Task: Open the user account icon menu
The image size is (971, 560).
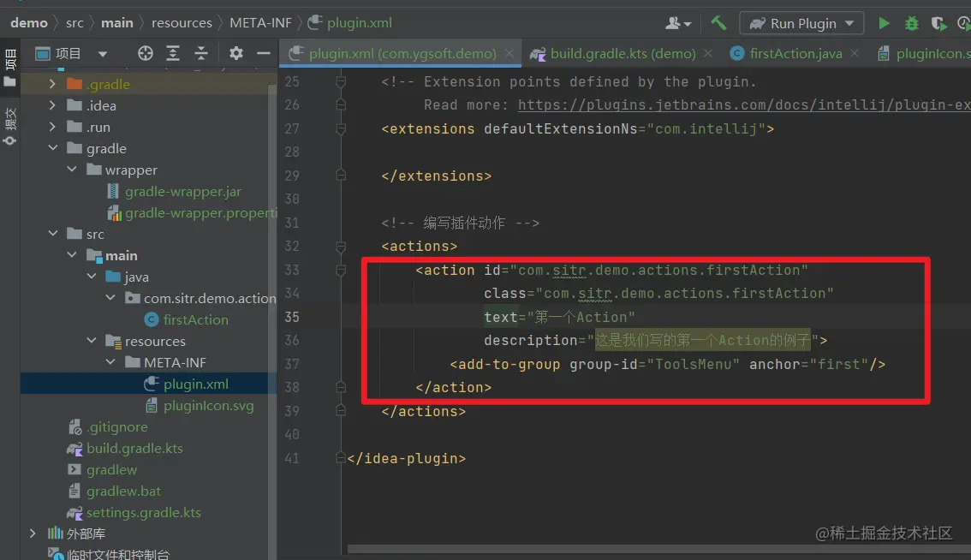Action: [678, 23]
